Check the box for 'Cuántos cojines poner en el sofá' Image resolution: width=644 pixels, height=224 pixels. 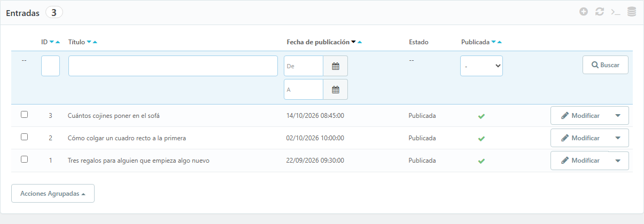click(24, 115)
